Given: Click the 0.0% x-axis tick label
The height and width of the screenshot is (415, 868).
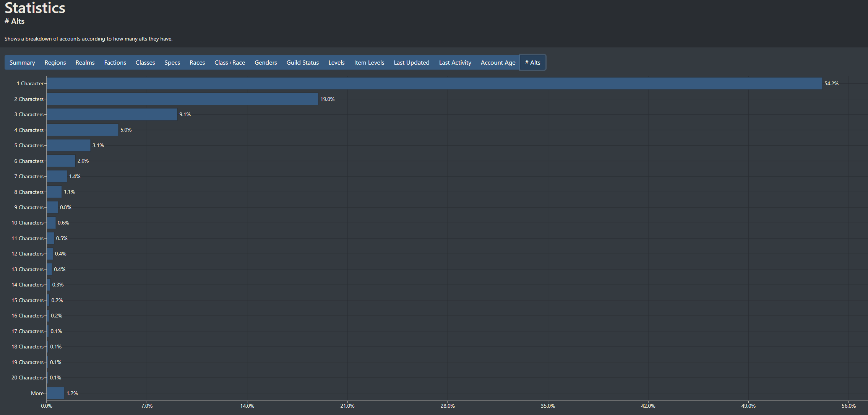Looking at the screenshot, I should [47, 406].
